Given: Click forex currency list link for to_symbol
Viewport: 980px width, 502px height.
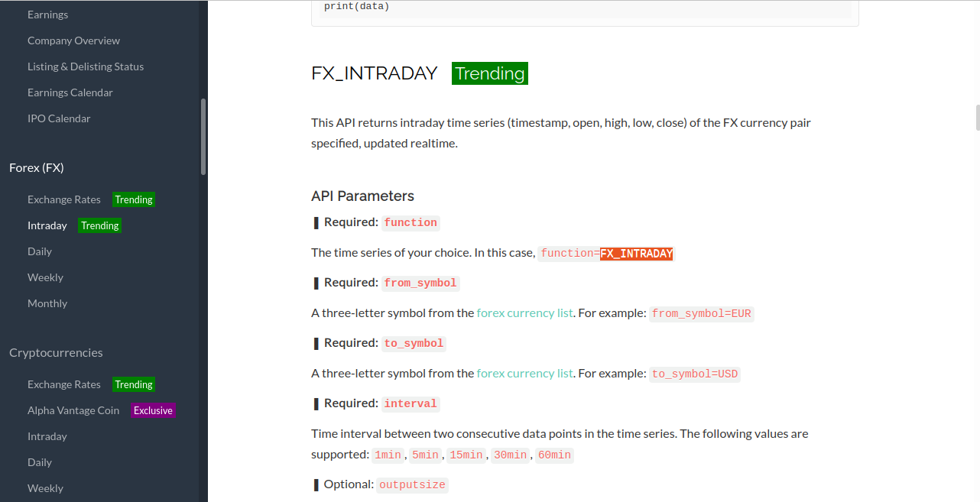Looking at the screenshot, I should (524, 374).
